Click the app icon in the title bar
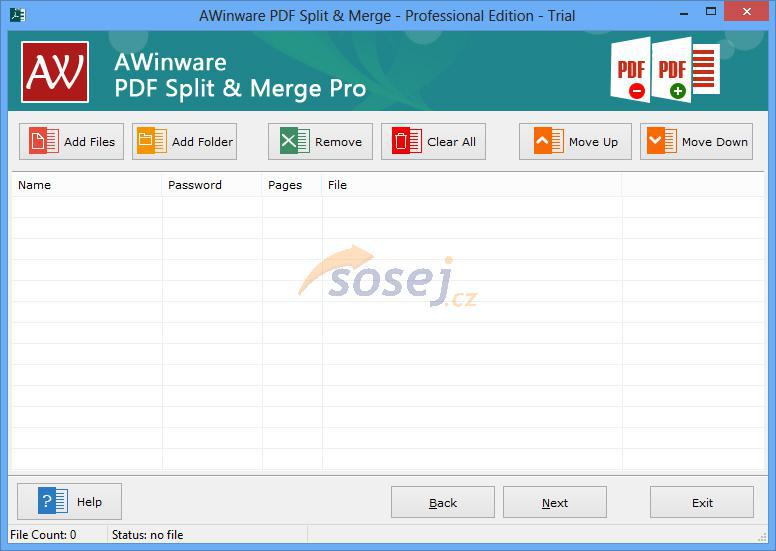 tap(18, 15)
